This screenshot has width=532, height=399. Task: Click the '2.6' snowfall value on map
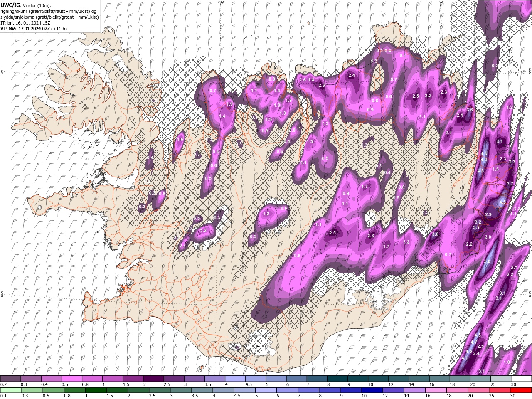tap(321, 85)
